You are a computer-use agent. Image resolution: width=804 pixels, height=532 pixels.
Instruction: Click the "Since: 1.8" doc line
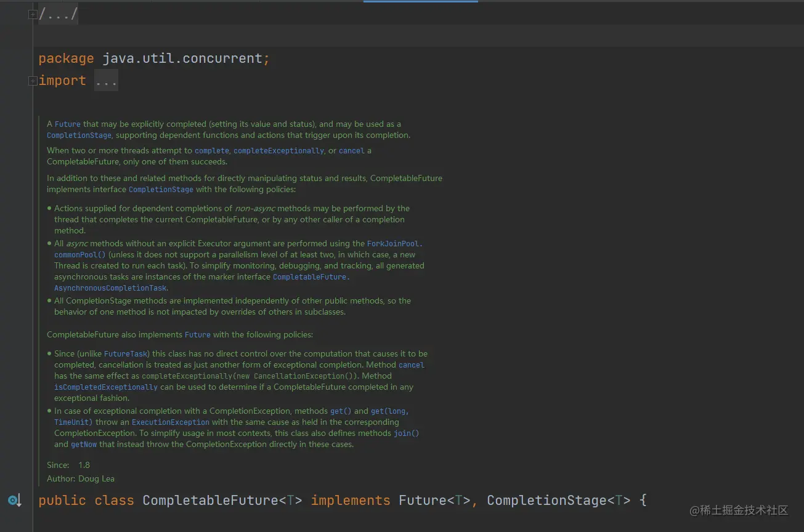point(68,465)
